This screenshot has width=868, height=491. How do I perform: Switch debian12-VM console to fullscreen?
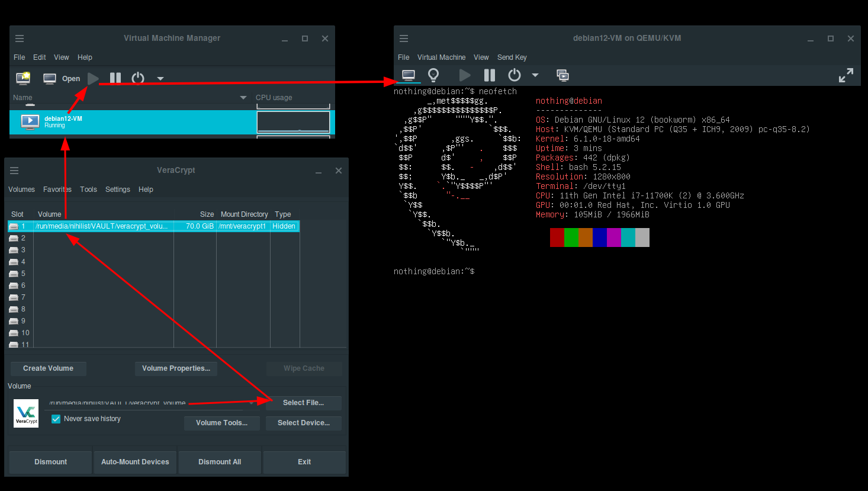846,75
